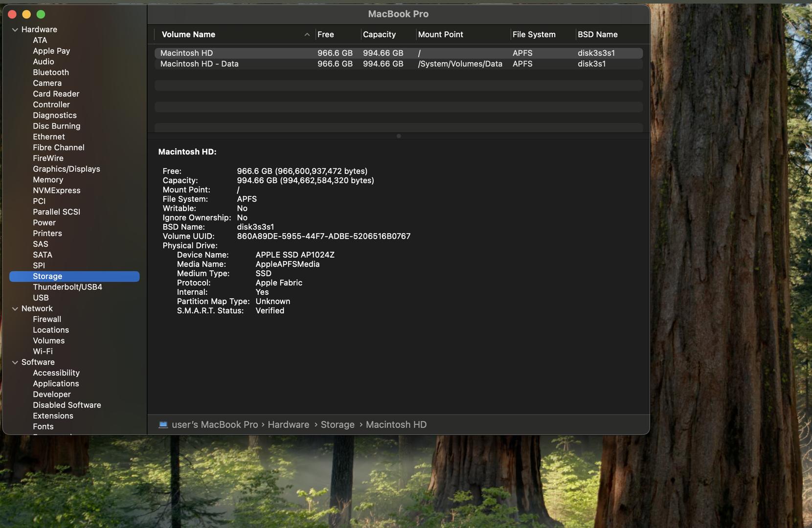
Task: Select PCI in the sidebar
Action: pos(39,202)
